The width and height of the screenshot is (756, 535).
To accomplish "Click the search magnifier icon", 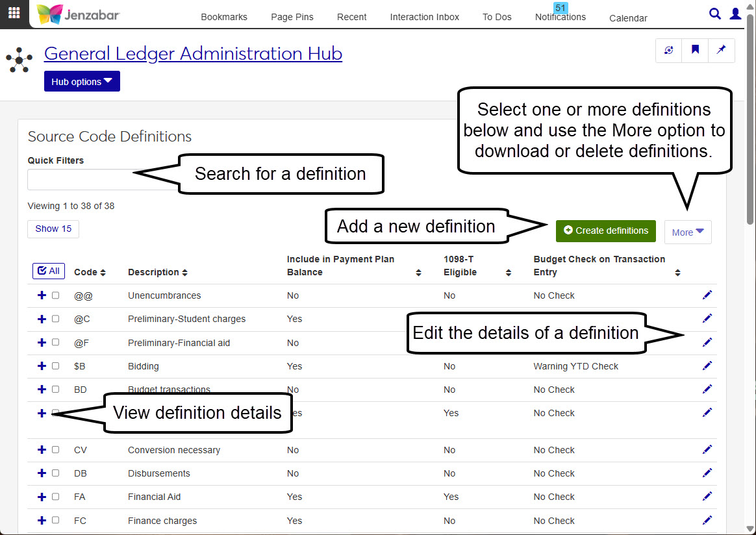I will point(714,14).
